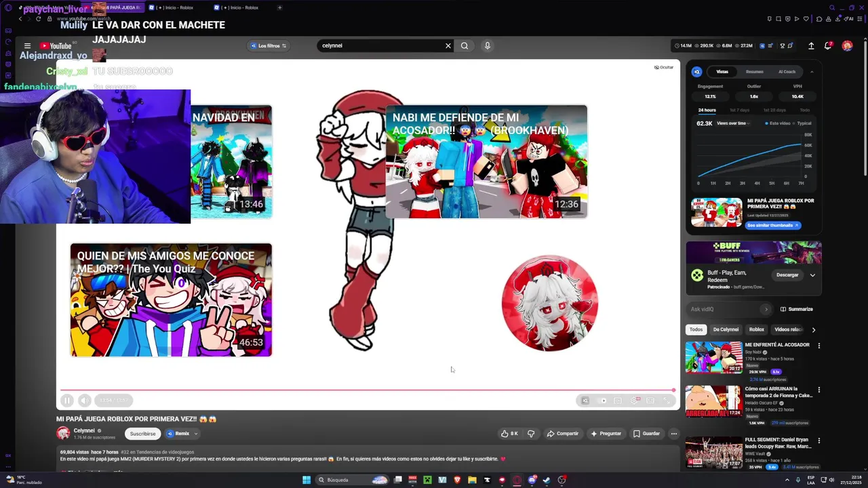
Task: Subscribe with Suscribirse button
Action: click(x=142, y=434)
